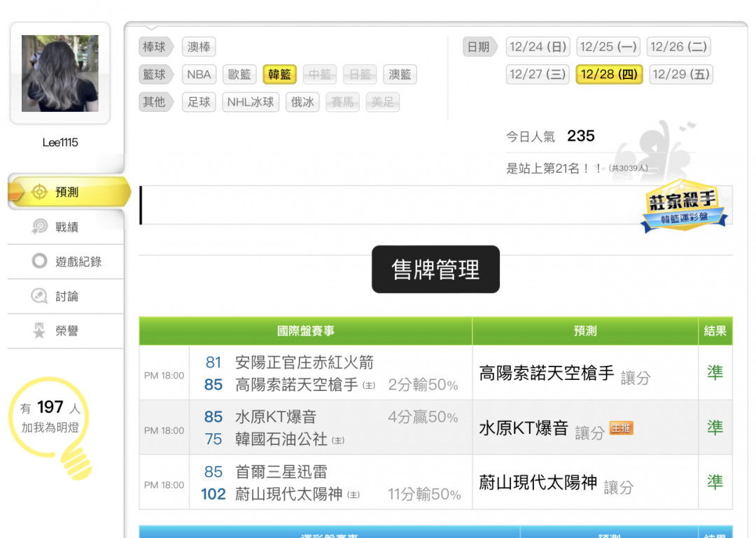
Task: Click the 4分贏50% spread text
Action: 423,416
